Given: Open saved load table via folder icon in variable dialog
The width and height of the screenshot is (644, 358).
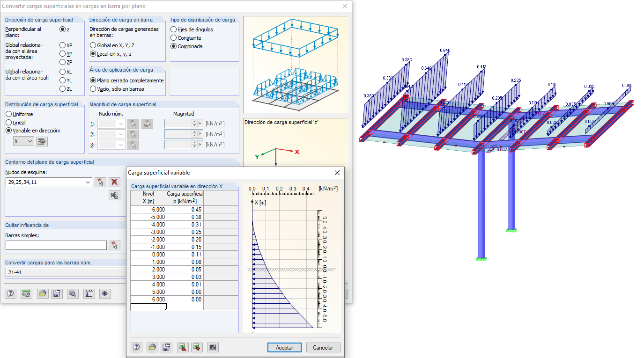Looking at the screenshot, I should click(x=152, y=347).
